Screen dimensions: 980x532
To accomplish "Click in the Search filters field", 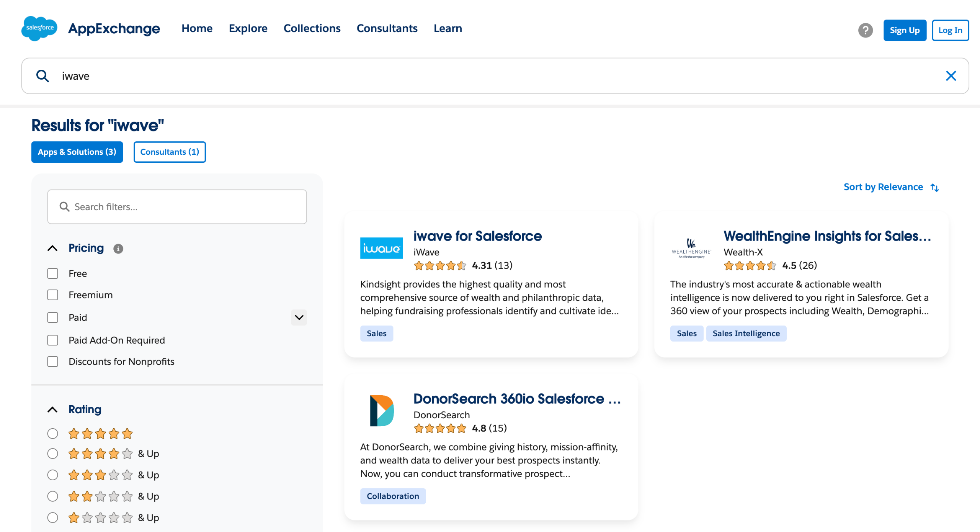I will coord(177,207).
